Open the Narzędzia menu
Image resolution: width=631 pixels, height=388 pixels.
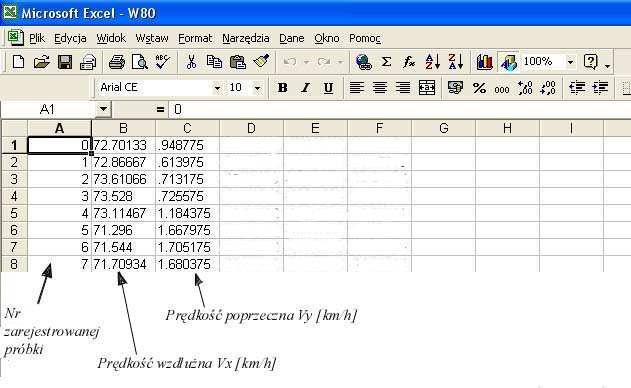[x=245, y=38]
